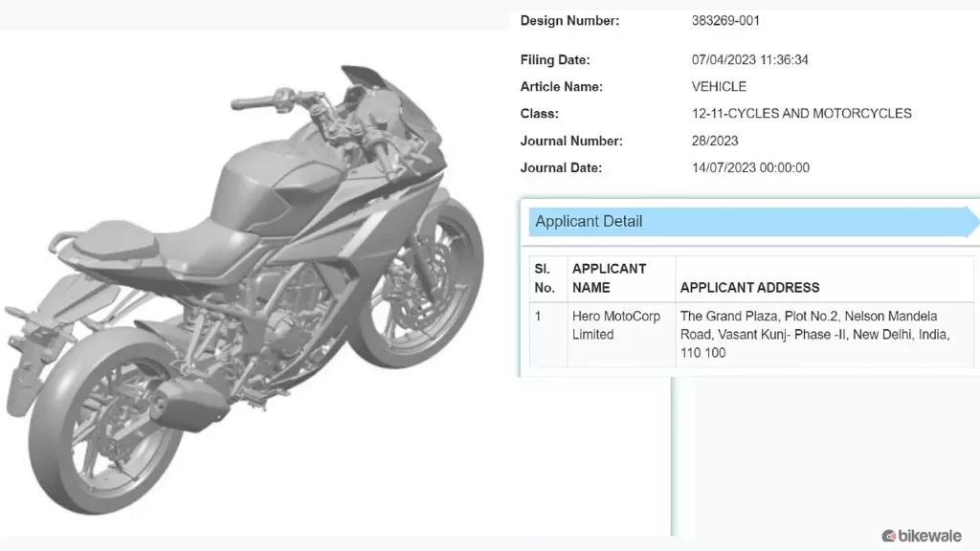
Task: Select journal number 28/2023
Action: (x=715, y=142)
